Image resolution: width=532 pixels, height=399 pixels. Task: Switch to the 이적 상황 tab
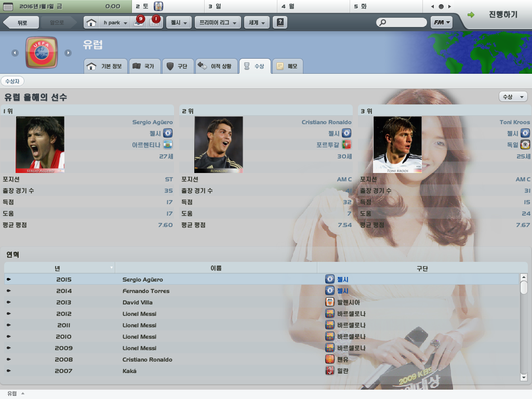[x=216, y=66]
